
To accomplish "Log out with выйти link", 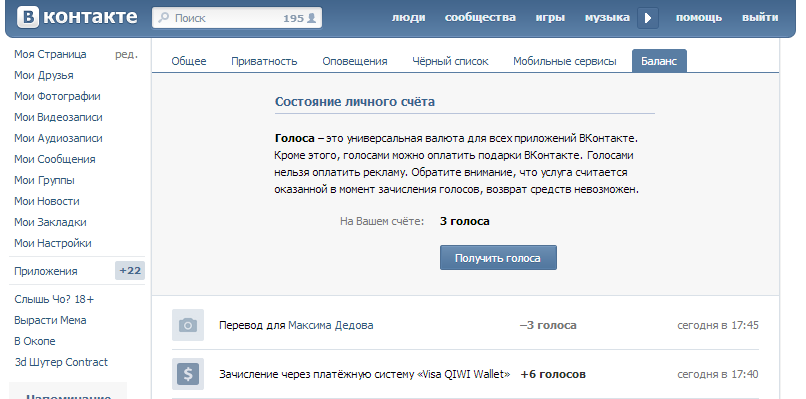I will (x=760, y=17).
